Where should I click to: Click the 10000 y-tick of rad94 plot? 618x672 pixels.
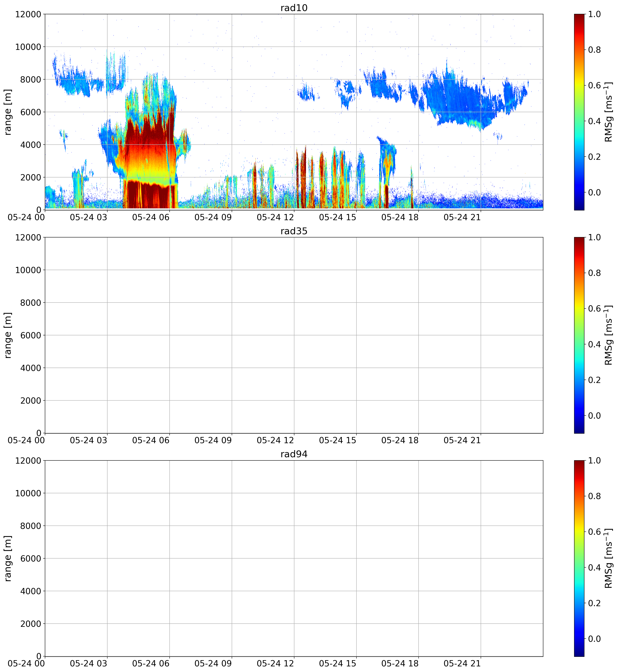(28, 493)
